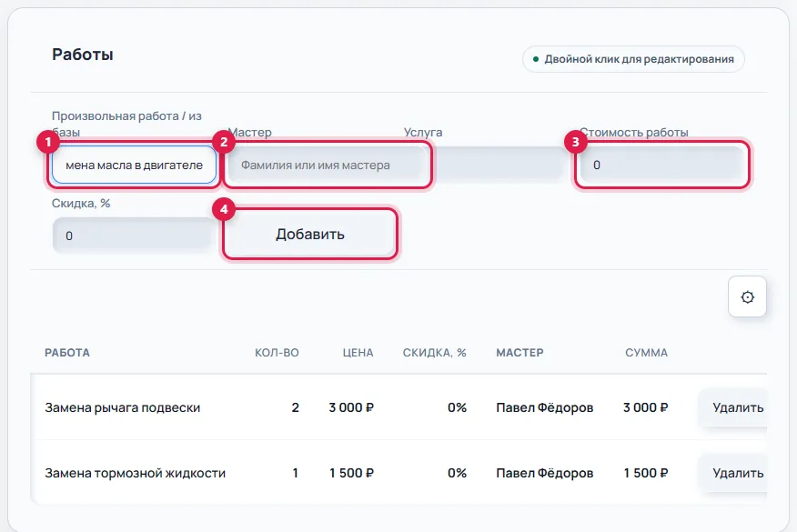The image size is (797, 532).
Task: Click the Работы section heading
Action: point(83,55)
